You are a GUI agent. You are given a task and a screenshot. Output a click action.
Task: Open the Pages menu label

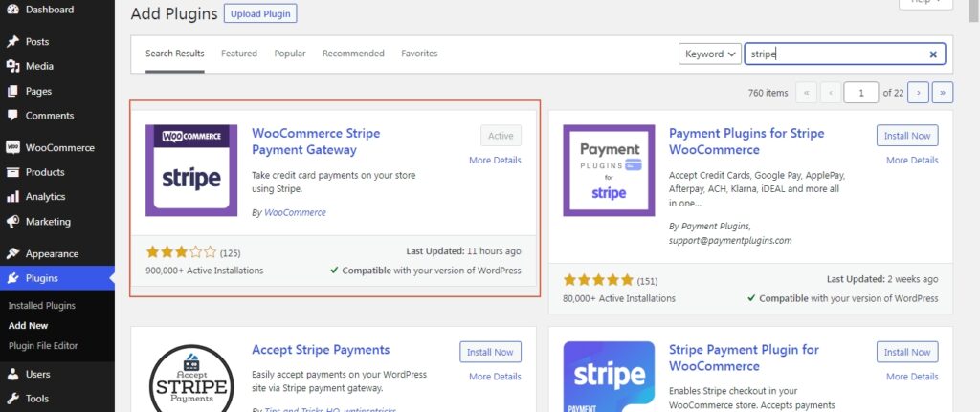tap(38, 91)
